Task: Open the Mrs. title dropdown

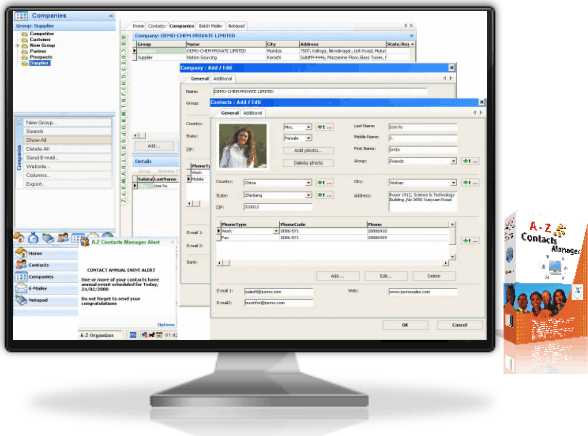Action: click(308, 127)
